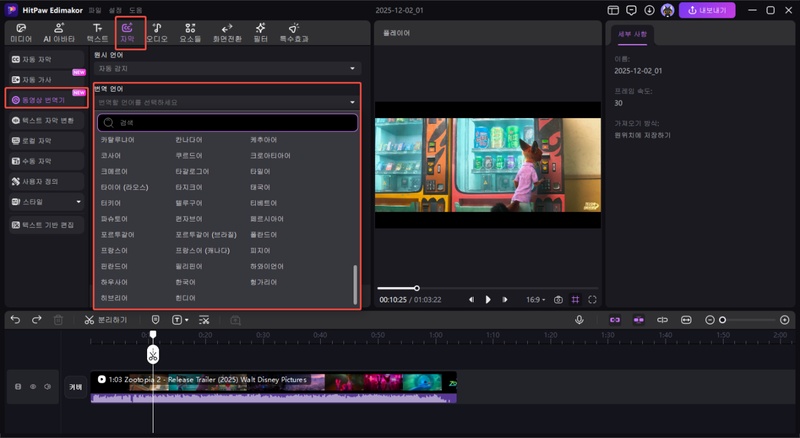This screenshot has height=438, width=800.
Task: Switch to the 세부 사항 tab
Action: pos(632,33)
